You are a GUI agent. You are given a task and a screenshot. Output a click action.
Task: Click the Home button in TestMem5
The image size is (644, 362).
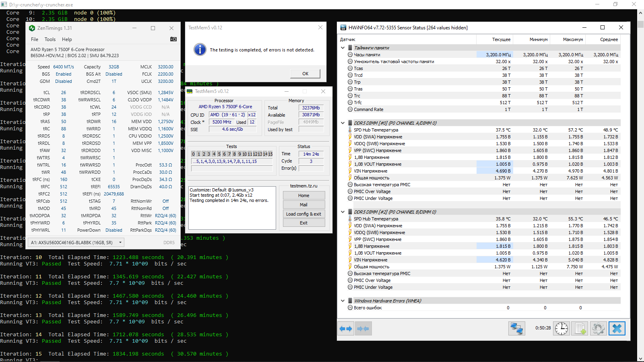[x=304, y=195]
